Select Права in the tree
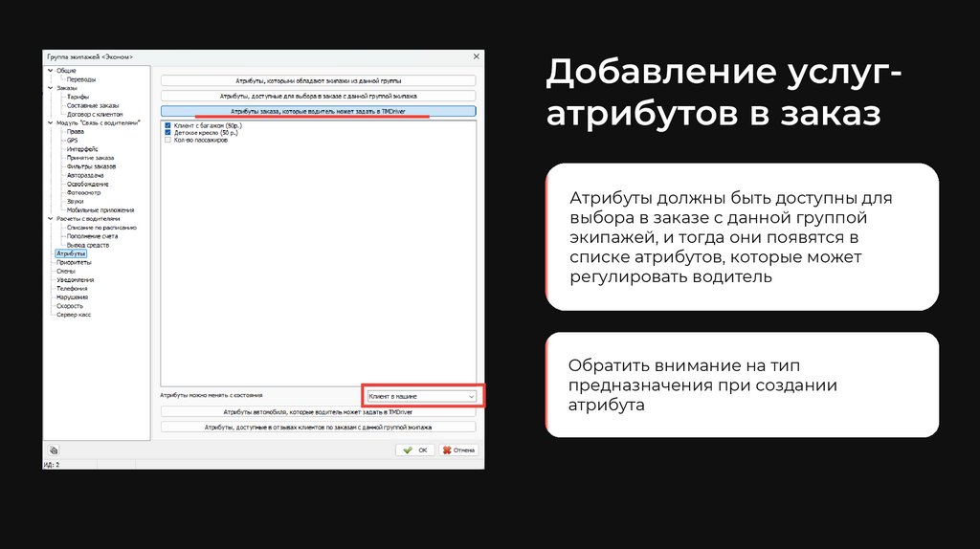Image resolution: width=980 pixels, height=549 pixels. tap(75, 132)
